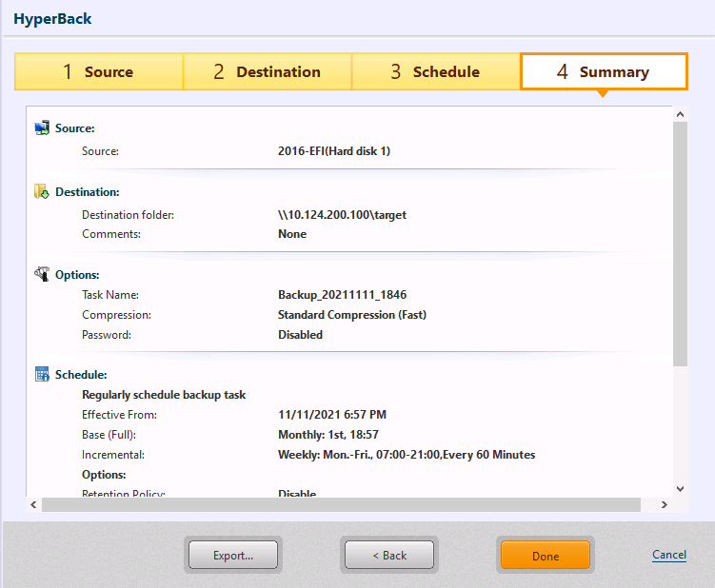Go to step 1 Source tab
The height and width of the screenshot is (588, 715).
click(x=98, y=71)
